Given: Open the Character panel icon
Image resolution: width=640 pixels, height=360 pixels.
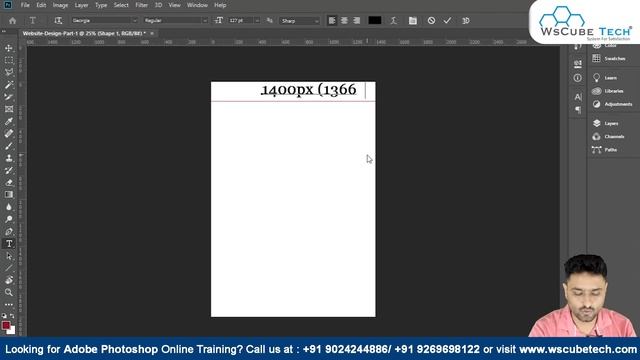Looking at the screenshot, I should (578, 97).
